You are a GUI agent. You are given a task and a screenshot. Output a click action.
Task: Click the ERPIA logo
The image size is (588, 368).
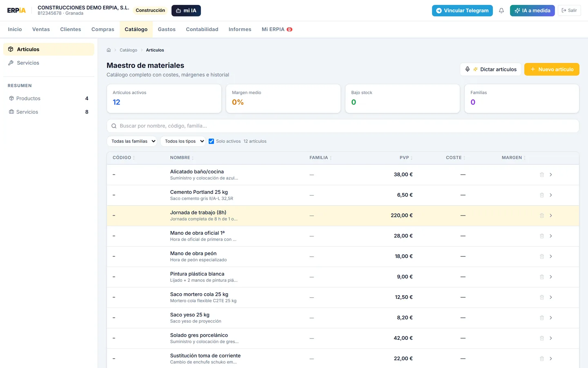pyautogui.click(x=16, y=11)
